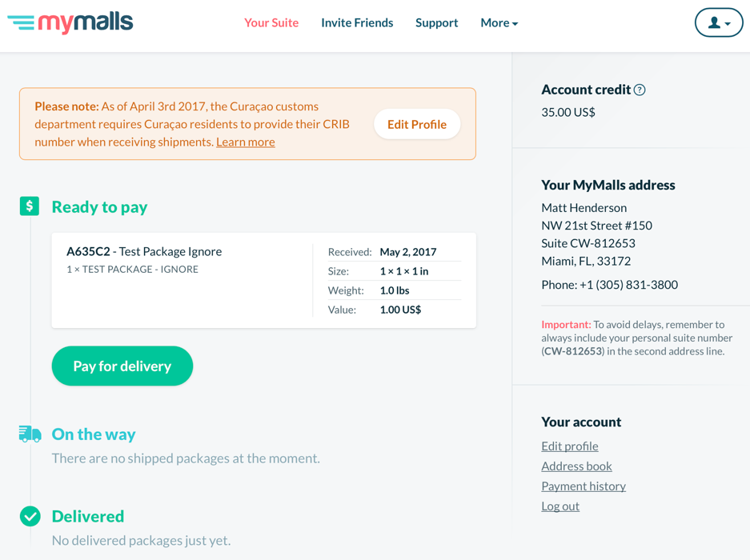Click the green dollar Ready to pay icon

pos(30,206)
